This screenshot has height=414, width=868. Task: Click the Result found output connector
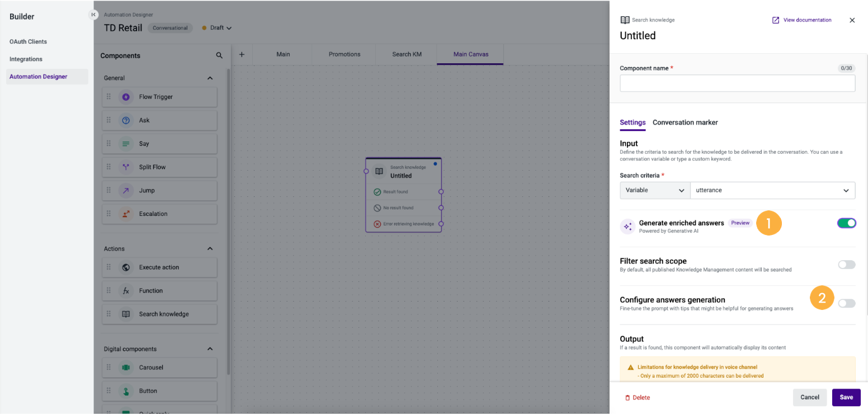tap(441, 192)
